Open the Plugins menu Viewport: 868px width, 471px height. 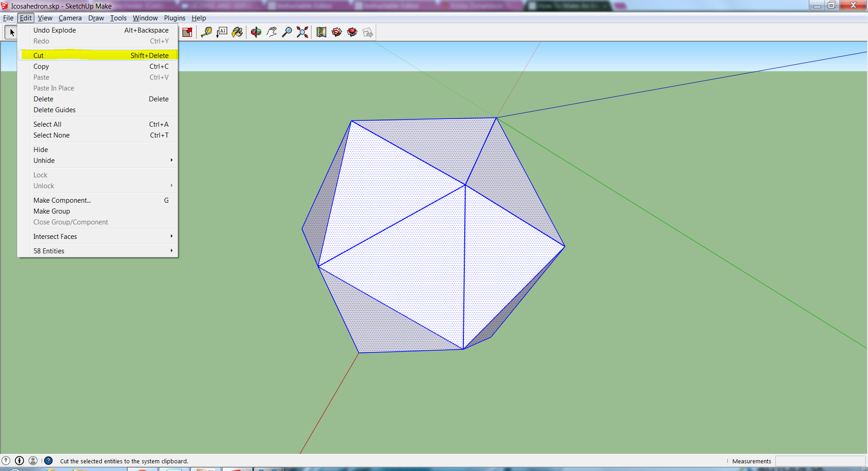pyautogui.click(x=175, y=18)
